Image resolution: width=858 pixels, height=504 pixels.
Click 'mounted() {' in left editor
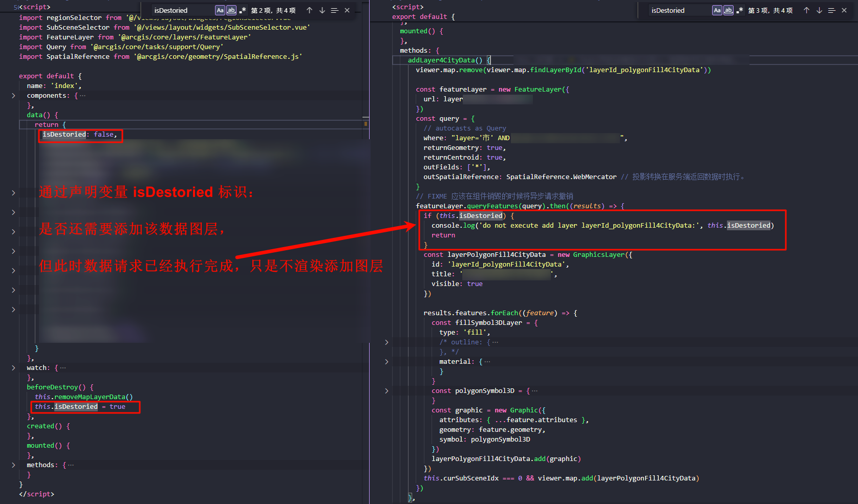48,446
